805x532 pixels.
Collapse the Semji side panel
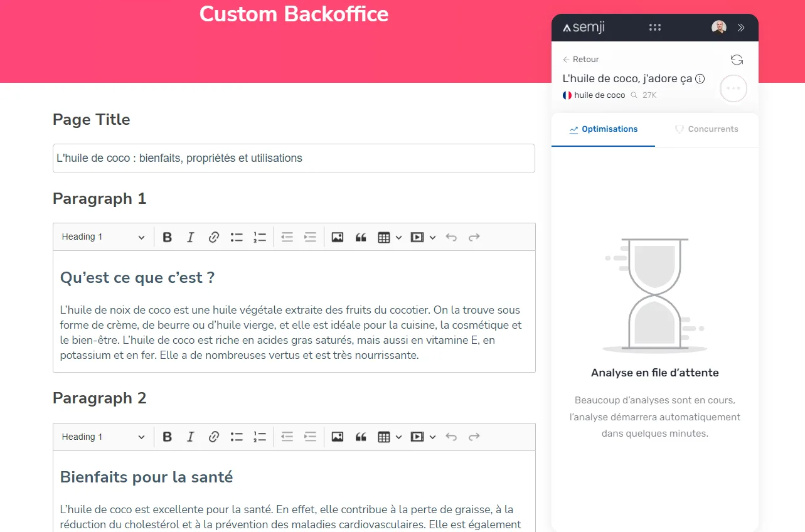click(x=741, y=28)
